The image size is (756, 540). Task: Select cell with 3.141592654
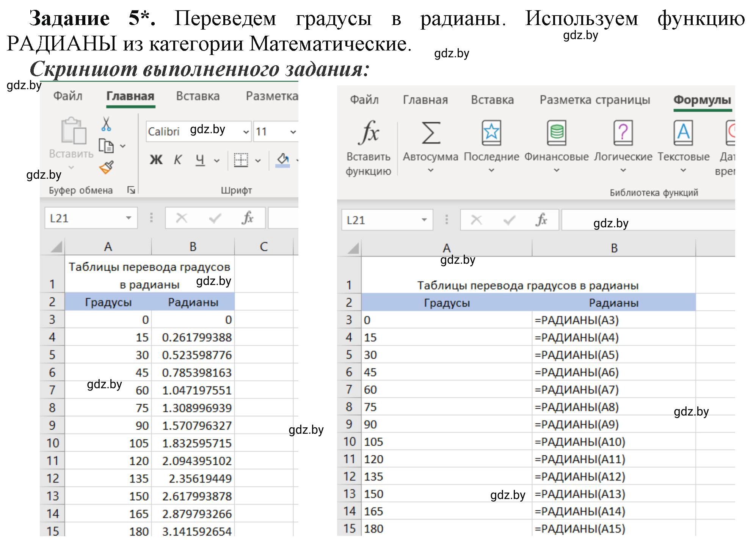point(193,531)
